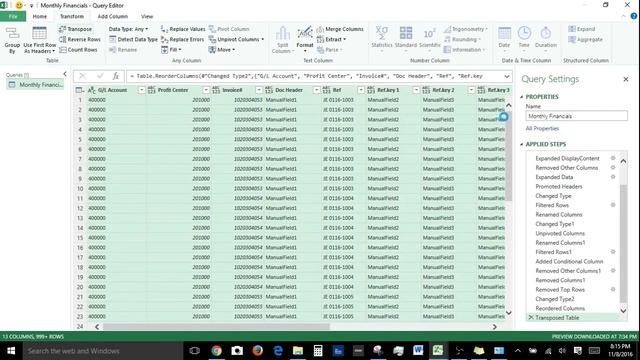Open the Windows Start menu

(11, 351)
